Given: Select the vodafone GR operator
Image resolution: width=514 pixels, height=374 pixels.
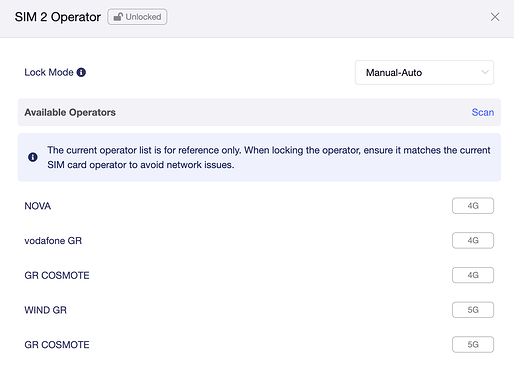Looking at the screenshot, I should coord(259,240).
